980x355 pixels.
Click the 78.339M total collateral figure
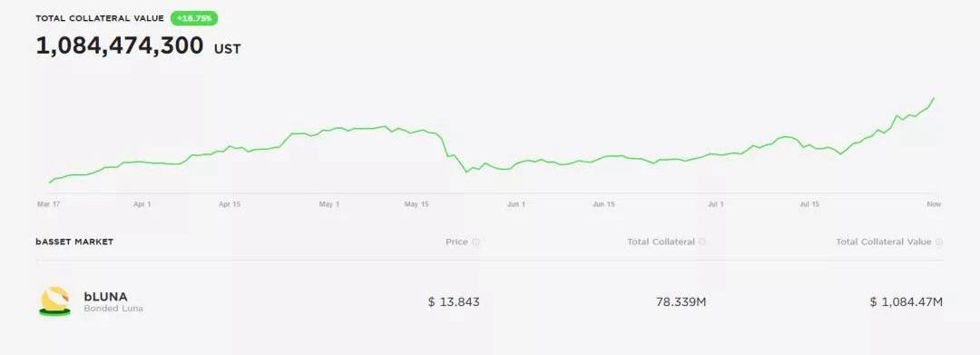tap(681, 301)
